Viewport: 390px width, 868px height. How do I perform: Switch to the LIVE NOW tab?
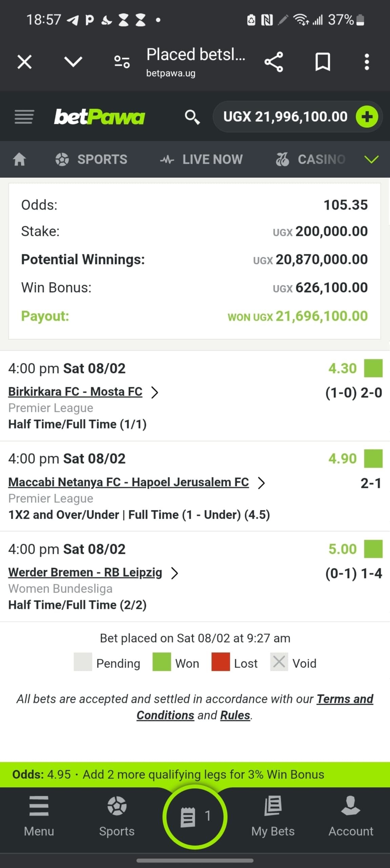(202, 159)
